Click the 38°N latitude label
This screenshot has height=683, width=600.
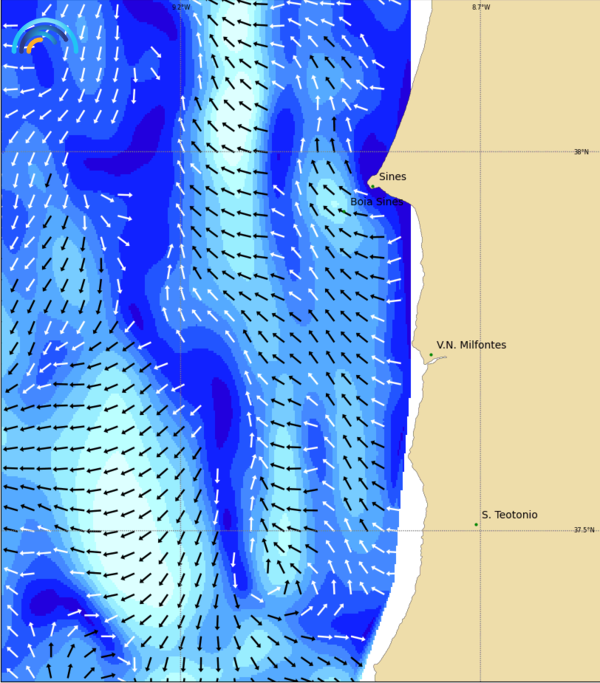coord(581,152)
